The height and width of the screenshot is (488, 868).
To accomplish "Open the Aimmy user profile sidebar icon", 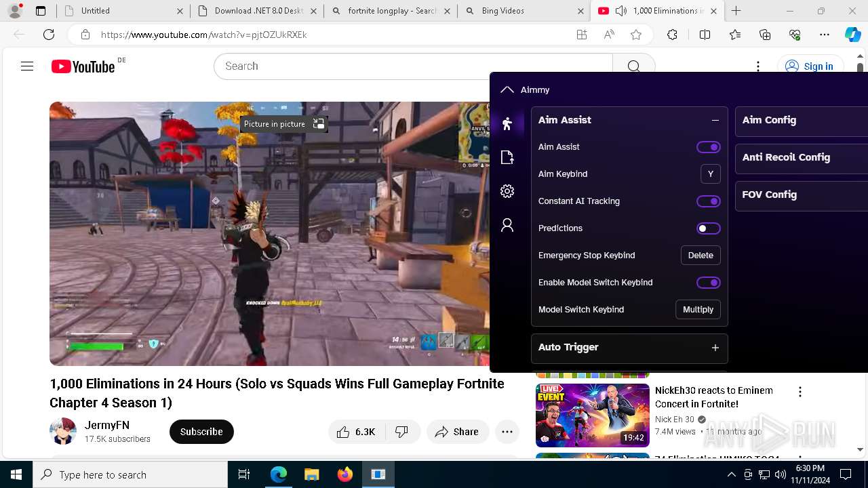I will tap(507, 225).
